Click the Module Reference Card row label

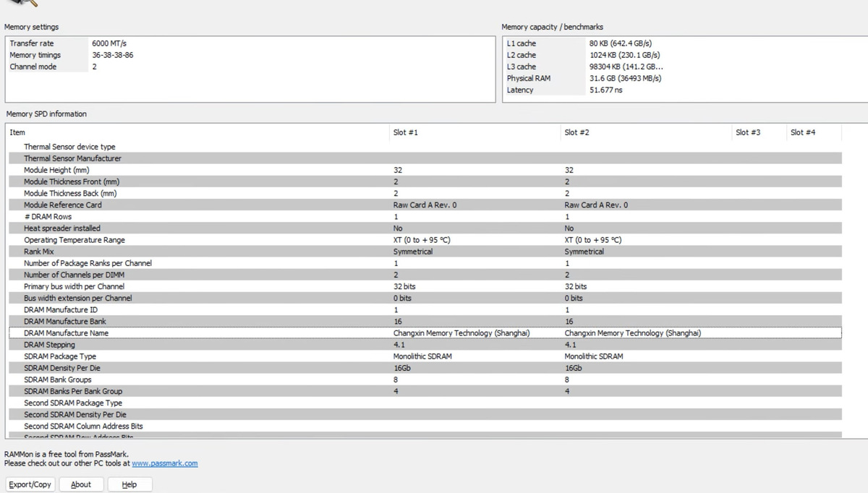coord(63,205)
